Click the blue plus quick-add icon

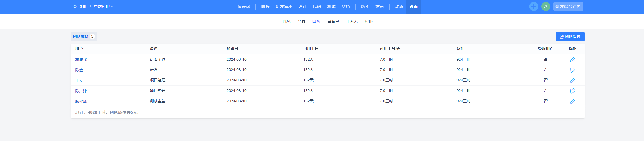[533, 7]
